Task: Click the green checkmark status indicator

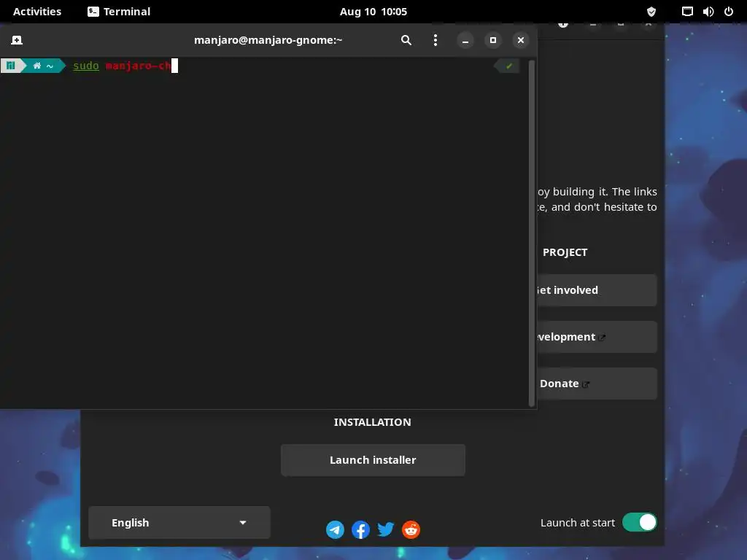Action: point(508,66)
